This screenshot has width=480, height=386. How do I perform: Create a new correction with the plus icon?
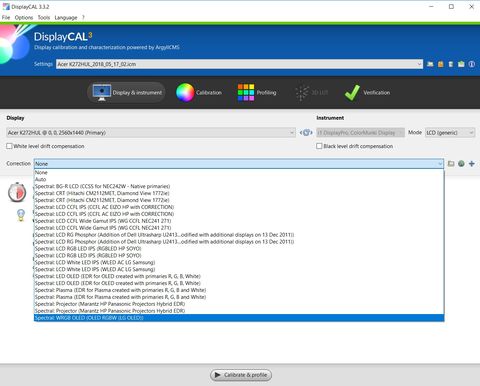pyautogui.click(x=472, y=164)
